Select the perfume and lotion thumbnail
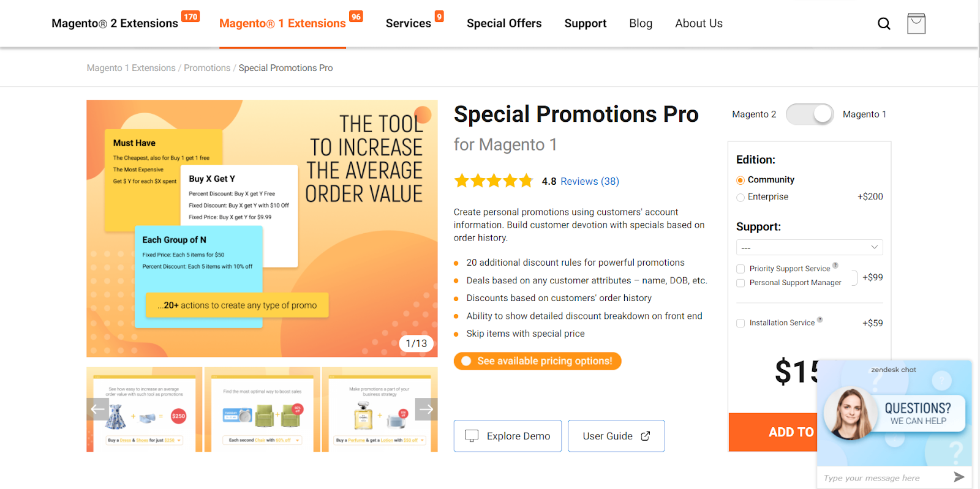This screenshot has height=489, width=980. pos(380,409)
